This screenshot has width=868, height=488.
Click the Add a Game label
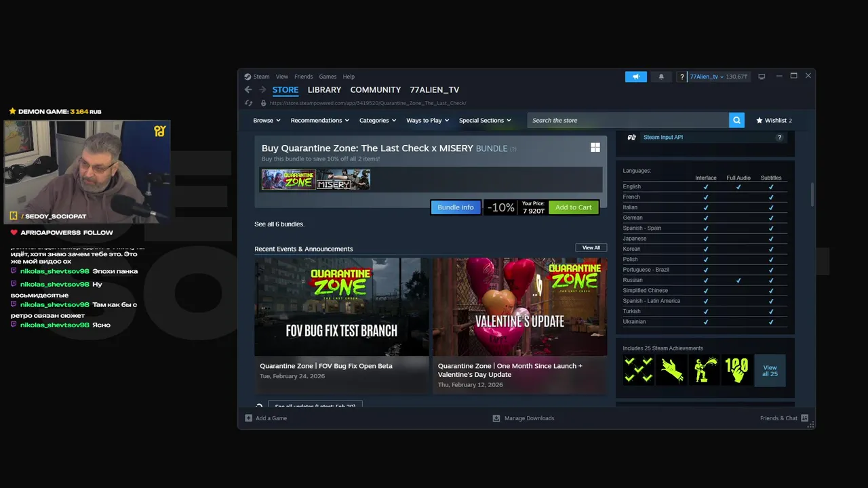coord(271,418)
